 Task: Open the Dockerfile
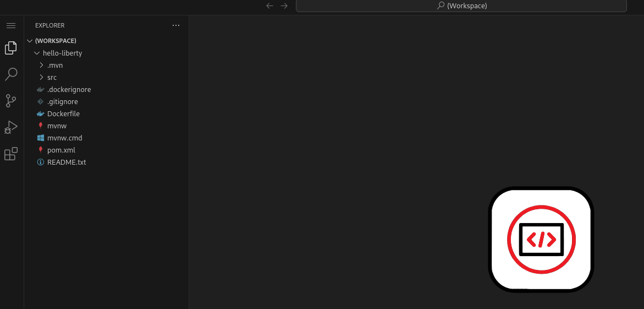coord(106,113)
